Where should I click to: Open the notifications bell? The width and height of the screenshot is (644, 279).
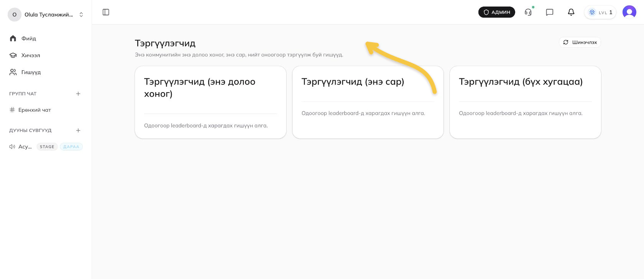[x=571, y=12]
